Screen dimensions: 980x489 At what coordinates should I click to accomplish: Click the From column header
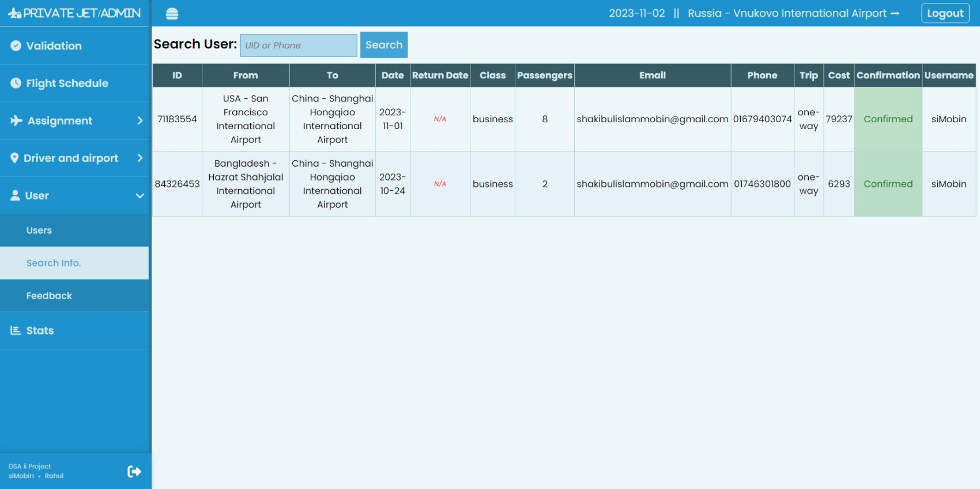click(246, 76)
